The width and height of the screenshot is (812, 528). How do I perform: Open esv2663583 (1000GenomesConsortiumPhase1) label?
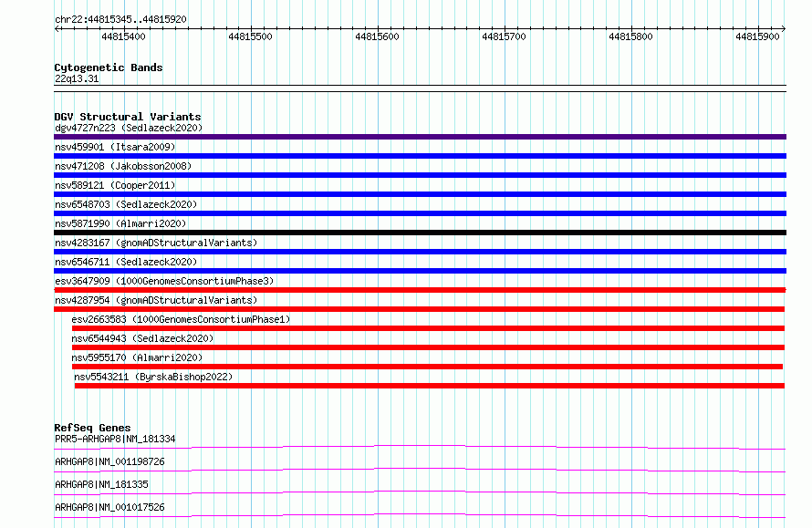click(x=181, y=319)
